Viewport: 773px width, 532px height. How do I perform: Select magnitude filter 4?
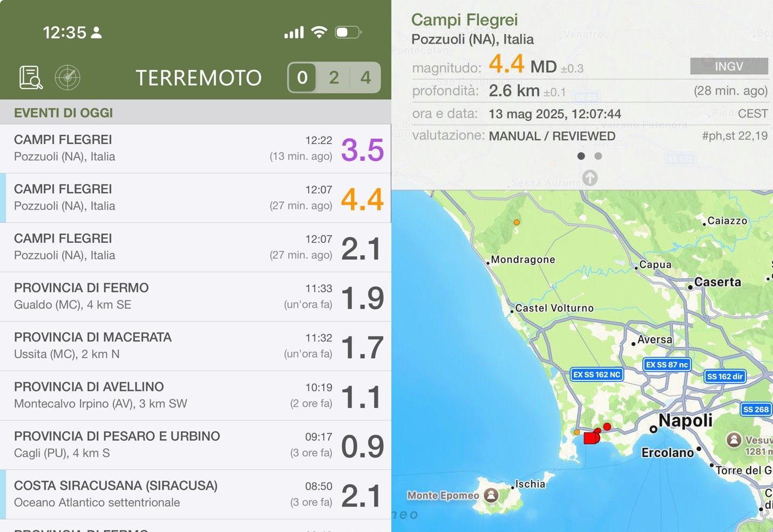click(365, 78)
